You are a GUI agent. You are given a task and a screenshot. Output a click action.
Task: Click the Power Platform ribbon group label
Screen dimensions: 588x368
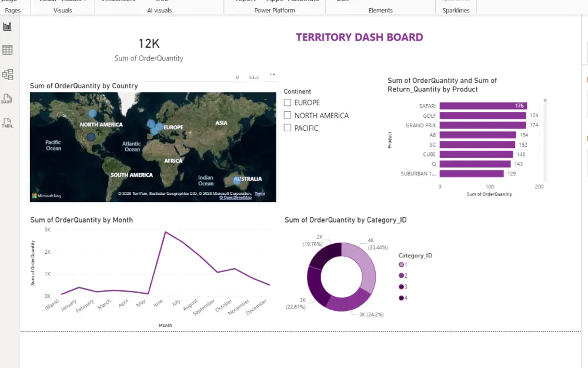tap(275, 10)
